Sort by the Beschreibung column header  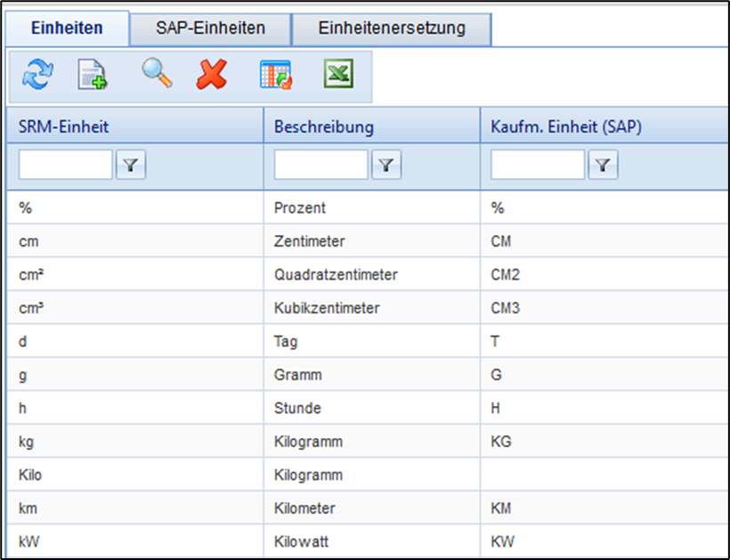[324, 127]
